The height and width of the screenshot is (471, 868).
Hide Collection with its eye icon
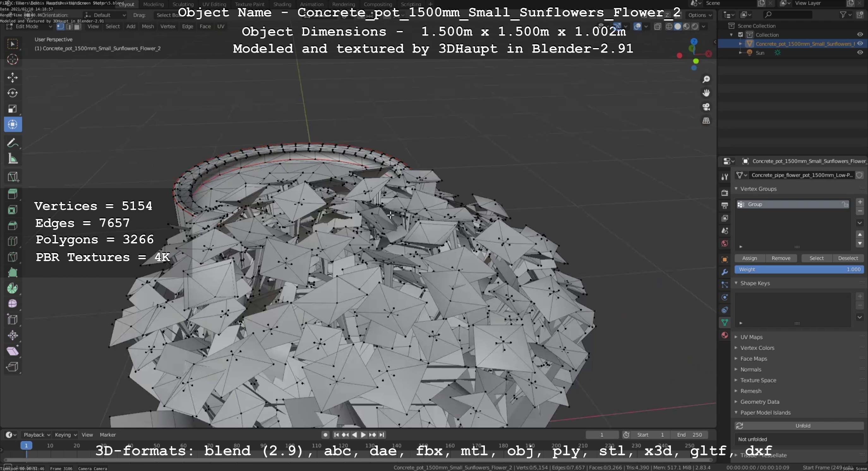tap(860, 34)
